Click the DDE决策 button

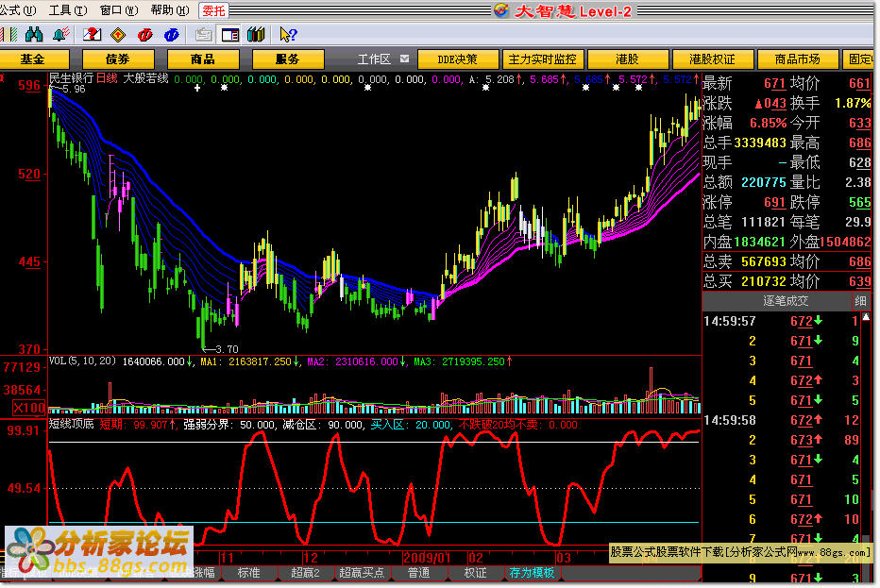[x=458, y=59]
